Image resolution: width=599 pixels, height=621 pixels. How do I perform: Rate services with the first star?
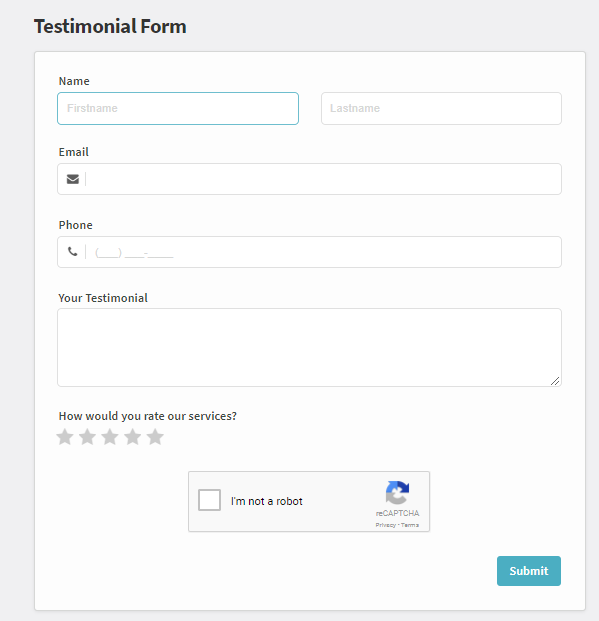(x=65, y=437)
